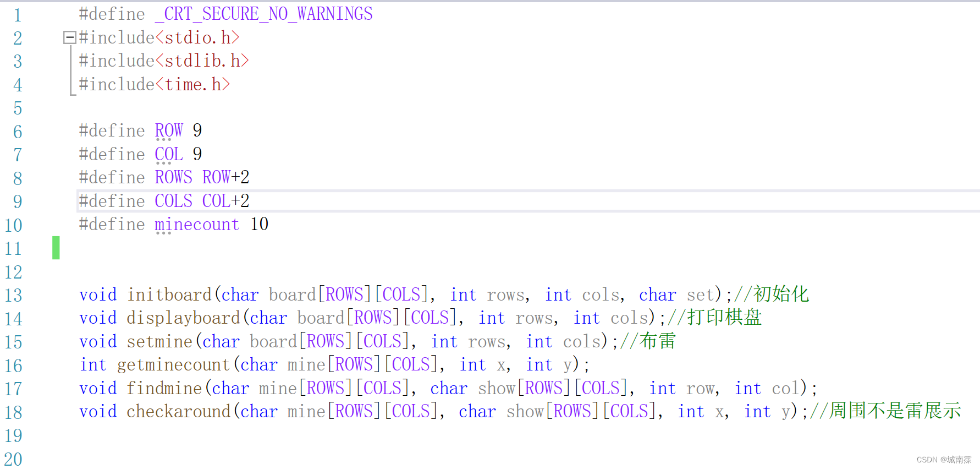Click ROWS macro name on line 8

click(x=174, y=177)
